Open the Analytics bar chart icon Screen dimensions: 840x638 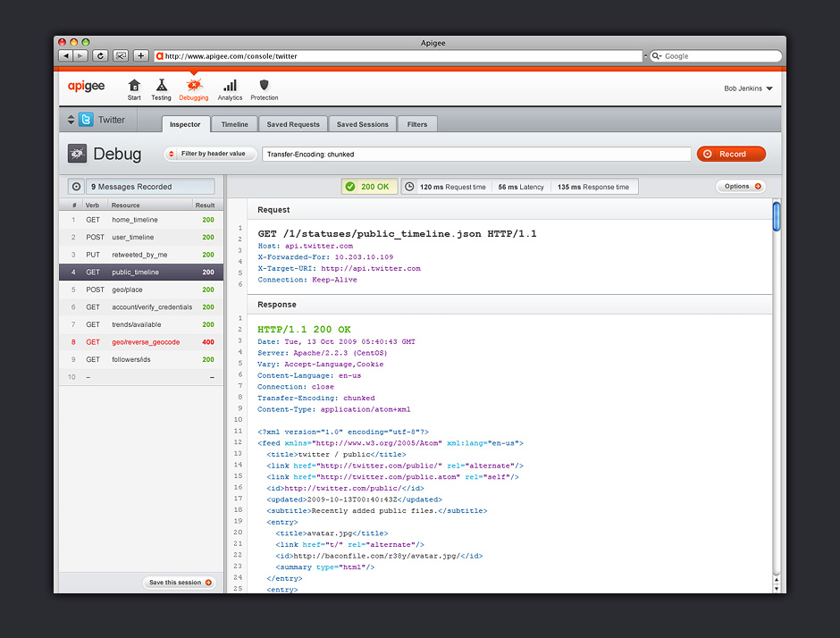coord(230,86)
